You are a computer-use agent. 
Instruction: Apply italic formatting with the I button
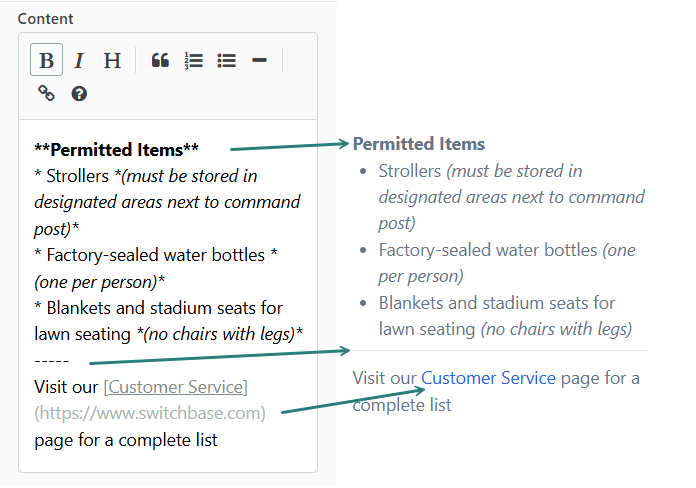[79, 60]
